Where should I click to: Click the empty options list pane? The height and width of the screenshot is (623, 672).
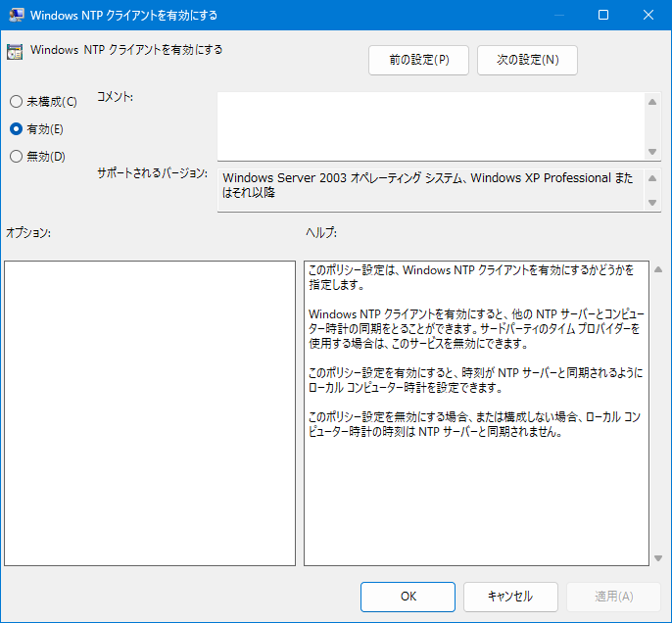[150, 413]
